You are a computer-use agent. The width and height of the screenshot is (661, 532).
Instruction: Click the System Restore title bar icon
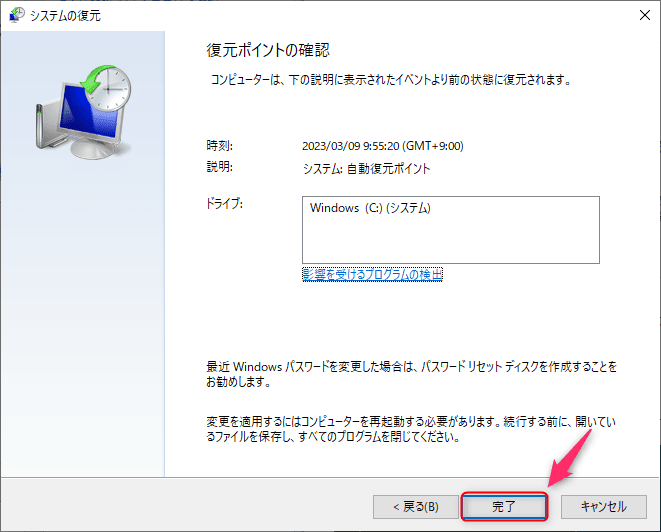(x=17, y=15)
